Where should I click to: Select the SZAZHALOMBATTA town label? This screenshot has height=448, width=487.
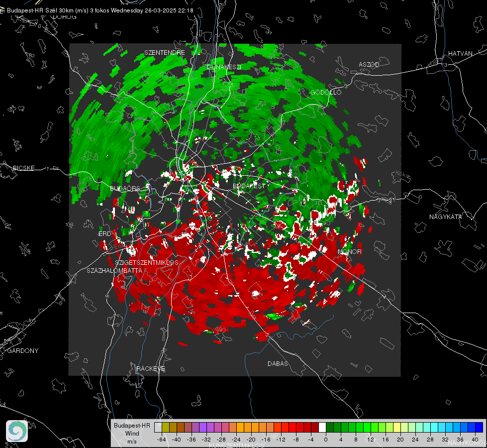(x=114, y=270)
